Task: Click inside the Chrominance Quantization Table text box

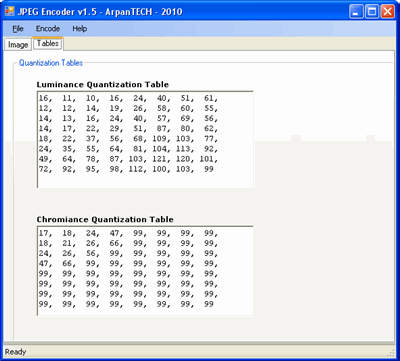Action: point(145,271)
